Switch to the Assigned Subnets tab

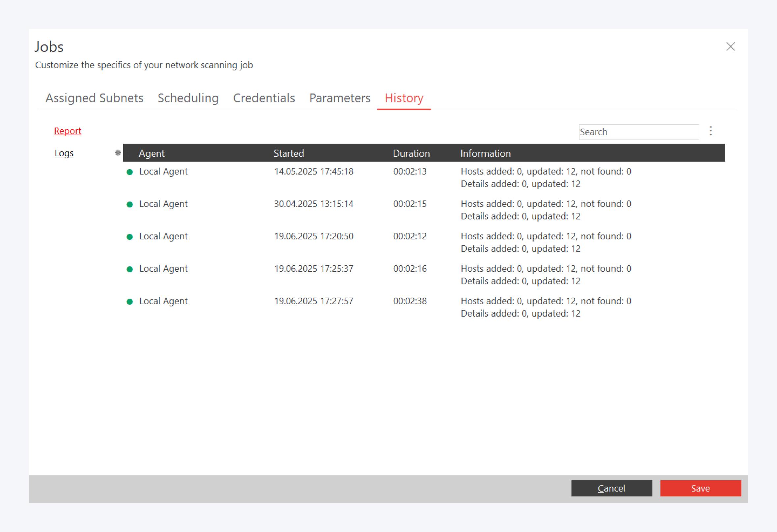tap(94, 98)
